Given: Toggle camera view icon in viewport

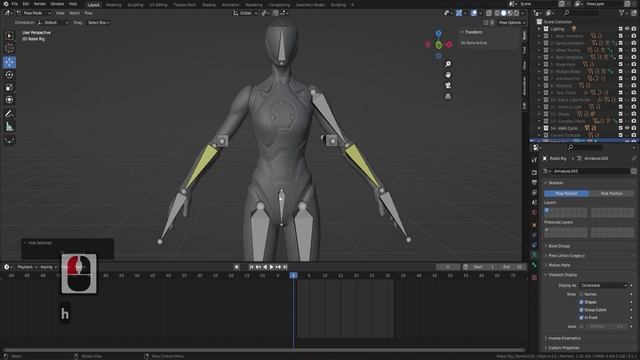Looking at the screenshot, I should pyautogui.click(x=448, y=85).
